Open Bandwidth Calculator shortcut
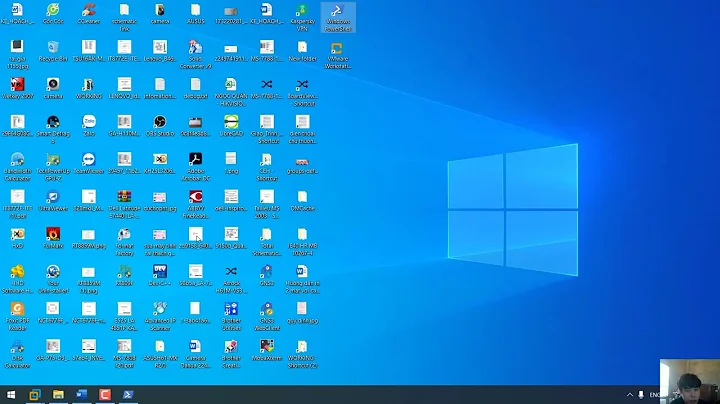 (x=17, y=167)
